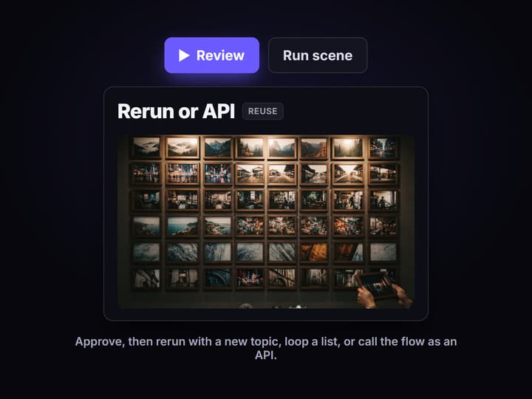532x399 pixels.
Task: Click the Run scene button
Action: pyautogui.click(x=318, y=55)
